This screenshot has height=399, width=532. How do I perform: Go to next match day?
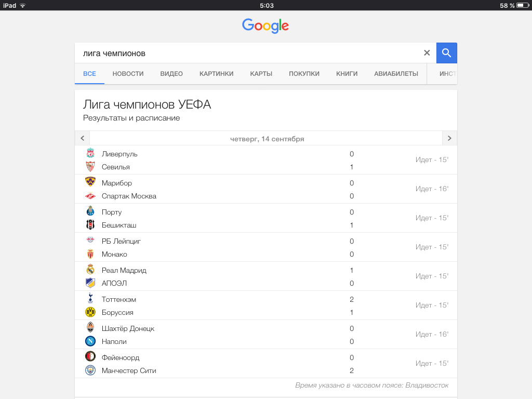pos(449,138)
